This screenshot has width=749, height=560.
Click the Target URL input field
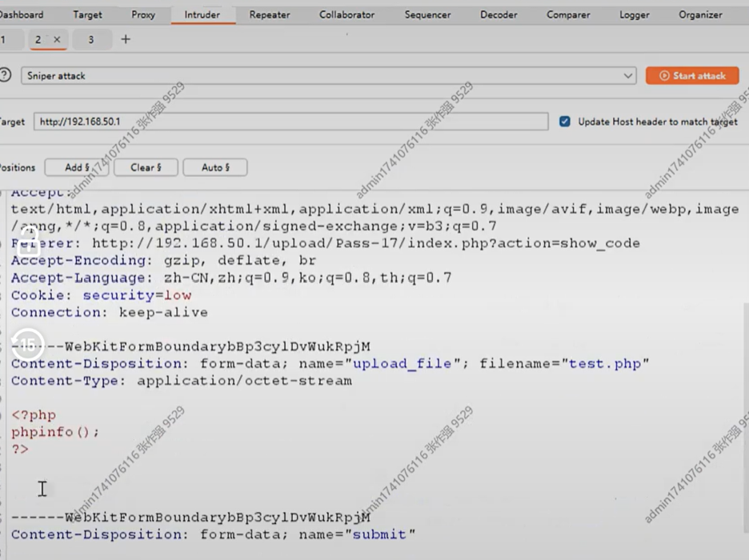tap(291, 122)
